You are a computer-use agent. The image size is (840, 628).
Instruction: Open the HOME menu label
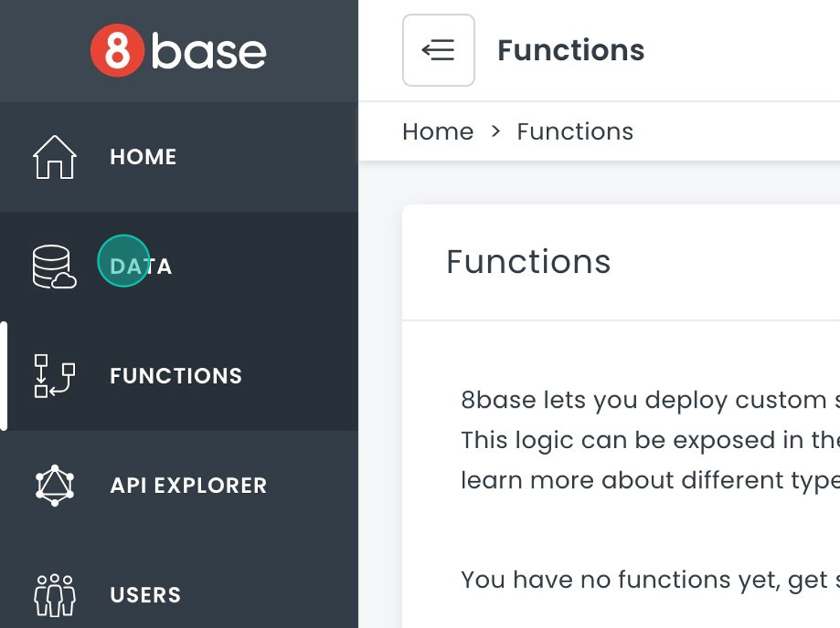pyautogui.click(x=143, y=157)
